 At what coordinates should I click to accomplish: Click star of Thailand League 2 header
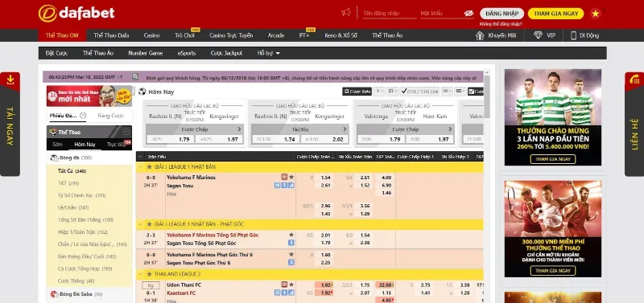[150, 274]
